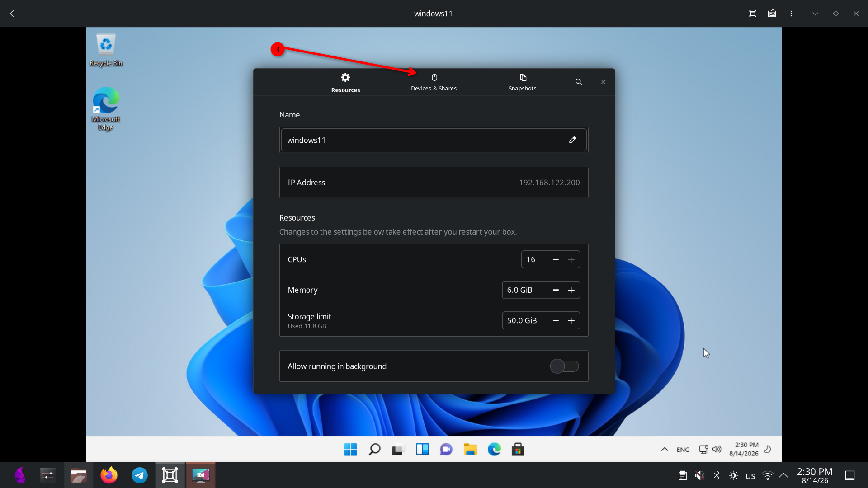Show hidden icons in Windows tray

pyautogui.click(x=665, y=450)
